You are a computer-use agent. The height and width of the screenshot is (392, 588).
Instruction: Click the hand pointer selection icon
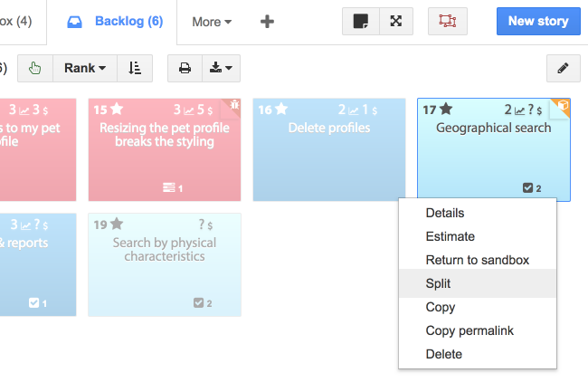pos(34,68)
